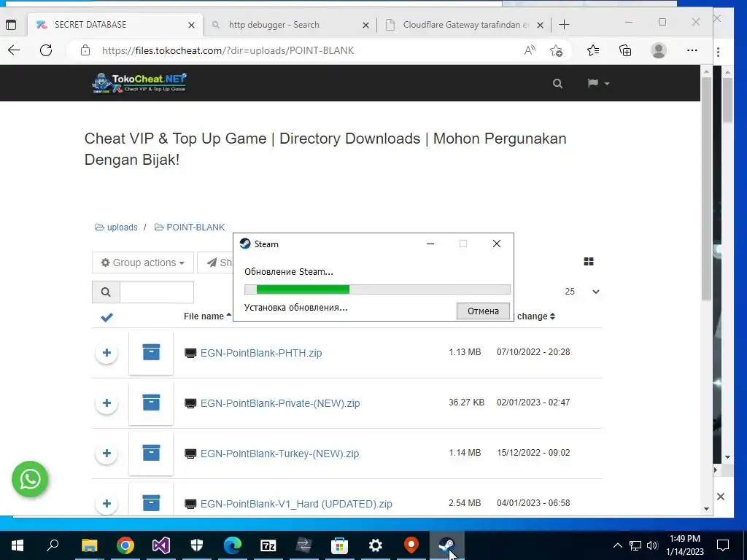Show hidden system tray icons
Image resolution: width=747 pixels, height=560 pixels.
(617, 545)
